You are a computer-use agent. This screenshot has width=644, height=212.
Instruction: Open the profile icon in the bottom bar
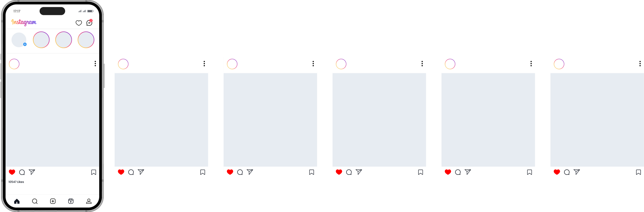[89, 201]
